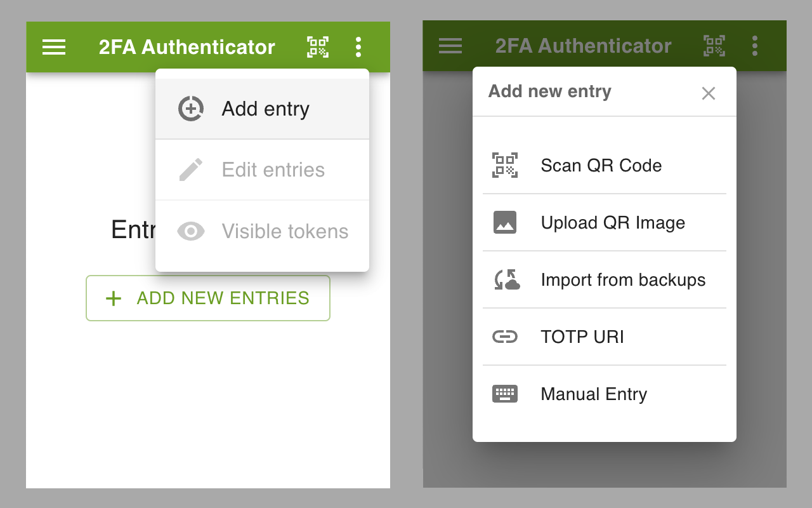Click QR scan icon in left header
The image size is (812, 508).
tap(318, 47)
